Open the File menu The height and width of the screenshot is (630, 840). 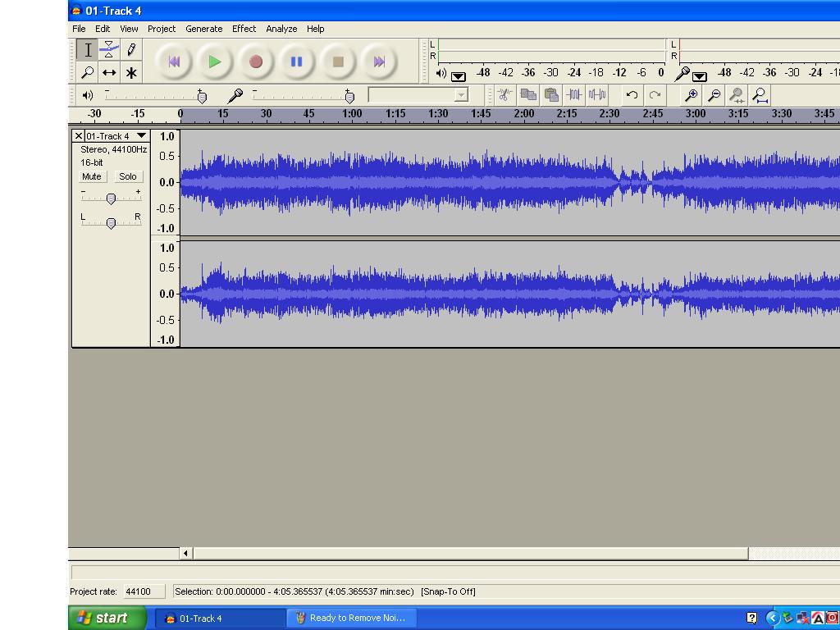pyautogui.click(x=79, y=29)
